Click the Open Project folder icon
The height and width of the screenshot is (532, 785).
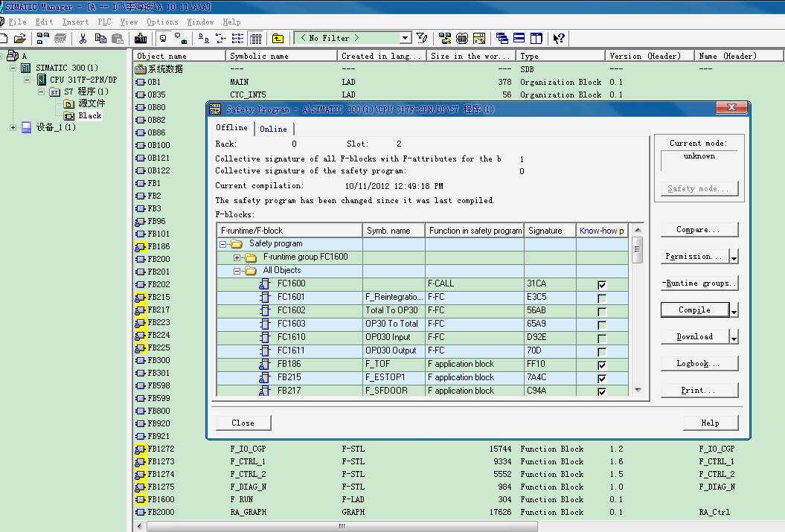click(x=20, y=38)
